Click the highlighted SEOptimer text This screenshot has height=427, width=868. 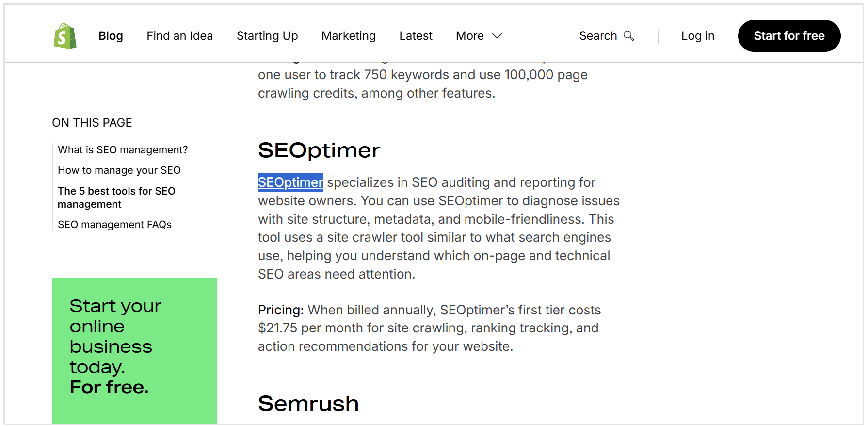point(290,182)
